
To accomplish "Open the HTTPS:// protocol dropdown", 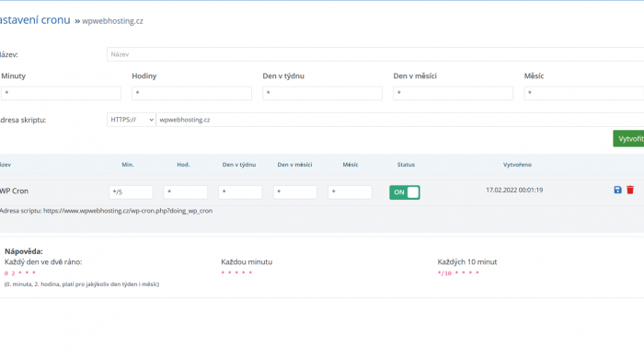I will click(132, 120).
